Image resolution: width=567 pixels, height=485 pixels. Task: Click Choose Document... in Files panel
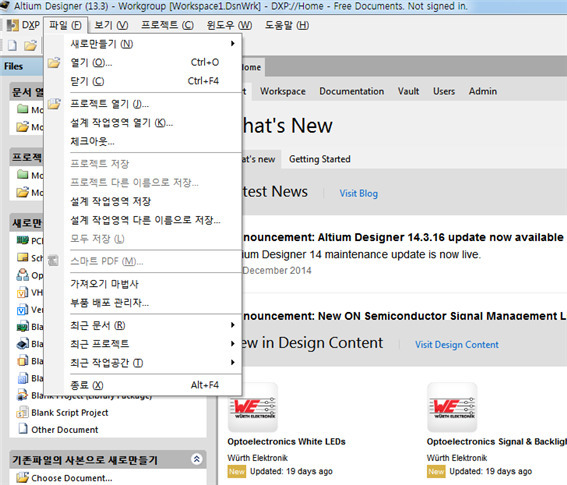[72, 478]
